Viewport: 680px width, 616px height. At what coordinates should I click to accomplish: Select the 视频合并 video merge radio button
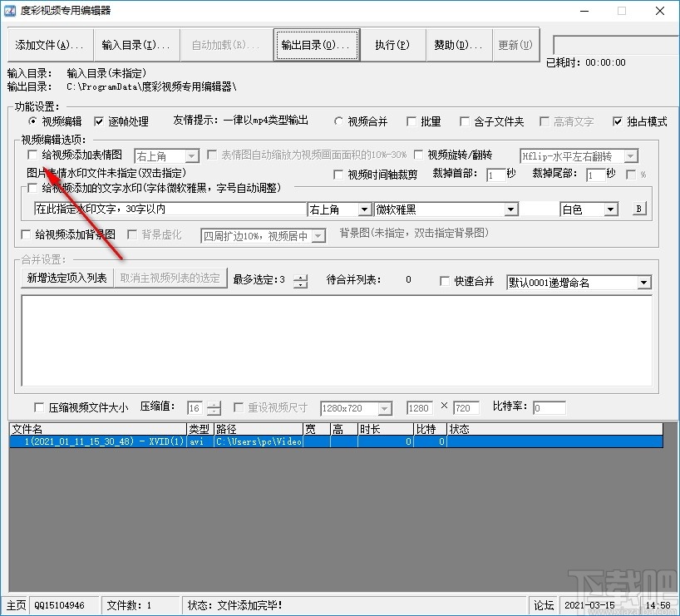339,121
